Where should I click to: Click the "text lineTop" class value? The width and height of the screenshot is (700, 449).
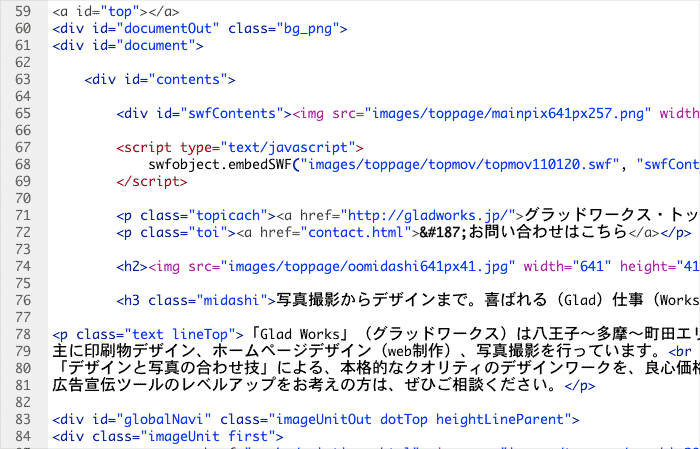pos(180,334)
